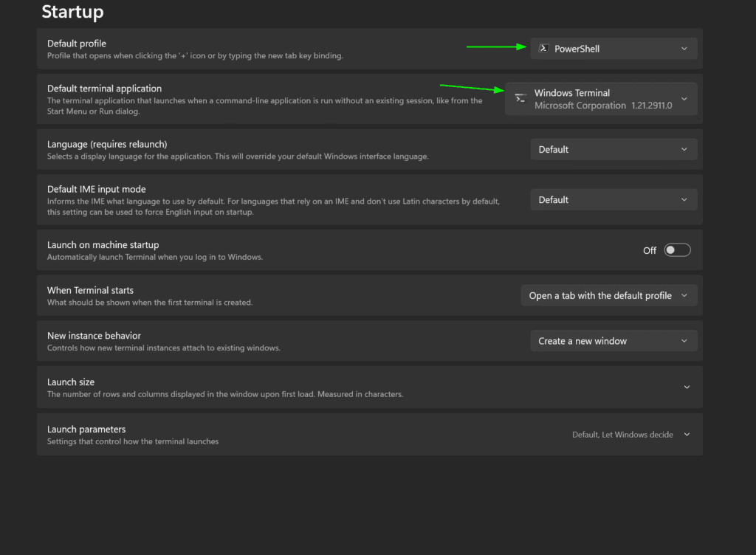Screen dimensions: 756x555
Task: Toggle Launch on machine startup switch
Action: click(x=677, y=250)
